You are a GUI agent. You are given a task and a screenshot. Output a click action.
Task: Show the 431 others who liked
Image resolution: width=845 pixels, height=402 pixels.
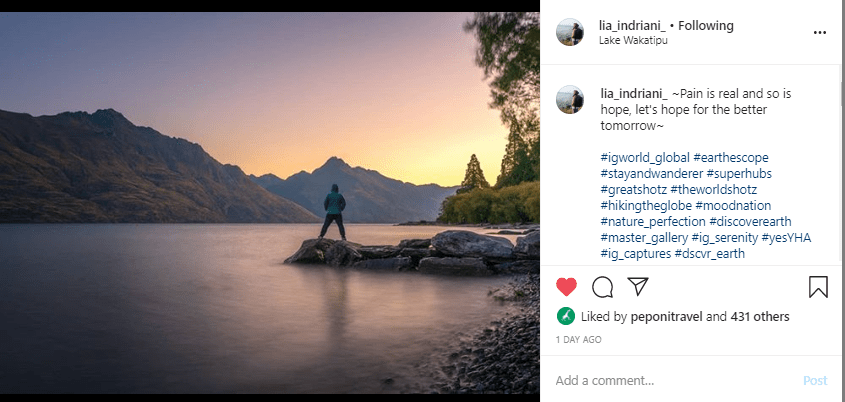tap(758, 317)
